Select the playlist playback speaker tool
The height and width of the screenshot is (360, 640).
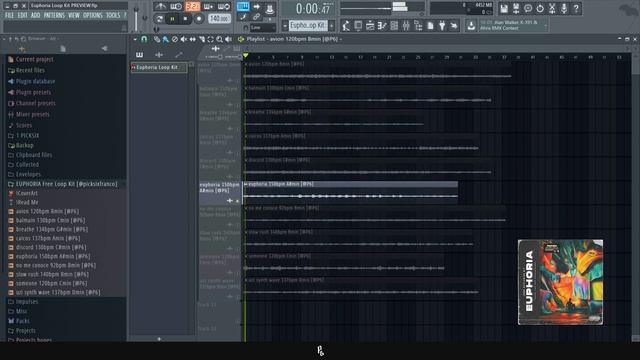tap(229, 39)
